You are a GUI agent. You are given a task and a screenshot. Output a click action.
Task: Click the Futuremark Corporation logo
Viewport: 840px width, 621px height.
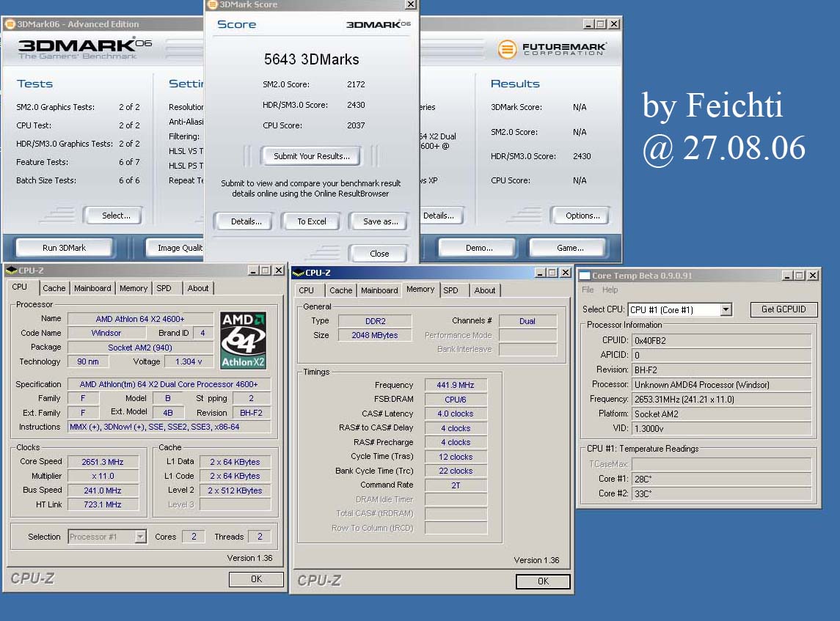pos(552,49)
